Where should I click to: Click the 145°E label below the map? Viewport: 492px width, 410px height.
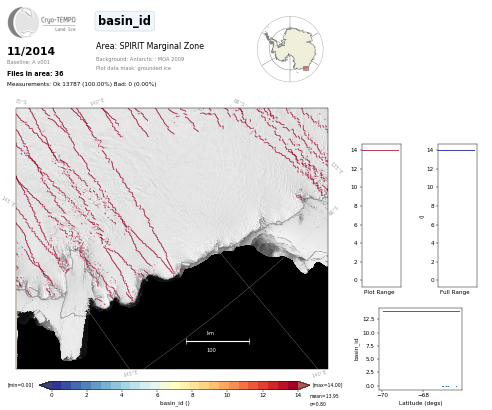(x=130, y=373)
